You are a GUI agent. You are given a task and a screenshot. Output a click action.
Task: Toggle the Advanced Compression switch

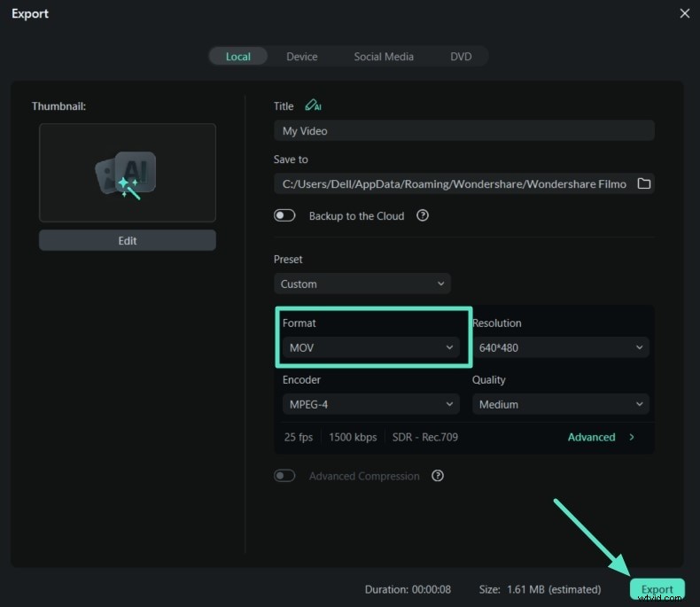tap(284, 476)
